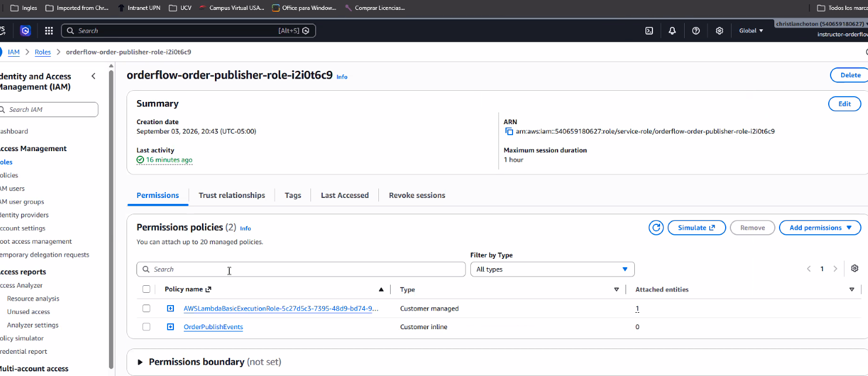The width and height of the screenshot is (868, 376).
Task: Open Account settings in sidebar
Action: (23, 228)
